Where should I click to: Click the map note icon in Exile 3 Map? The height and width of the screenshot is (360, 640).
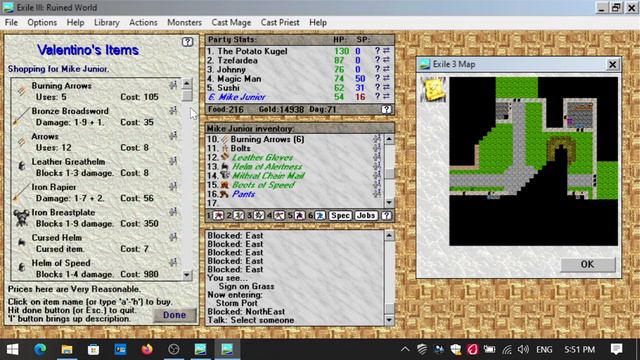[433, 89]
